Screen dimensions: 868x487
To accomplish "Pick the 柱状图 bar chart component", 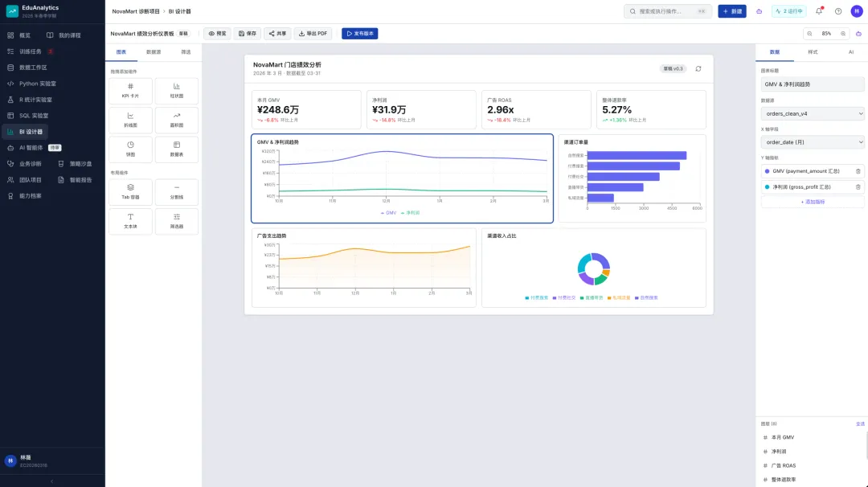I will (x=177, y=90).
